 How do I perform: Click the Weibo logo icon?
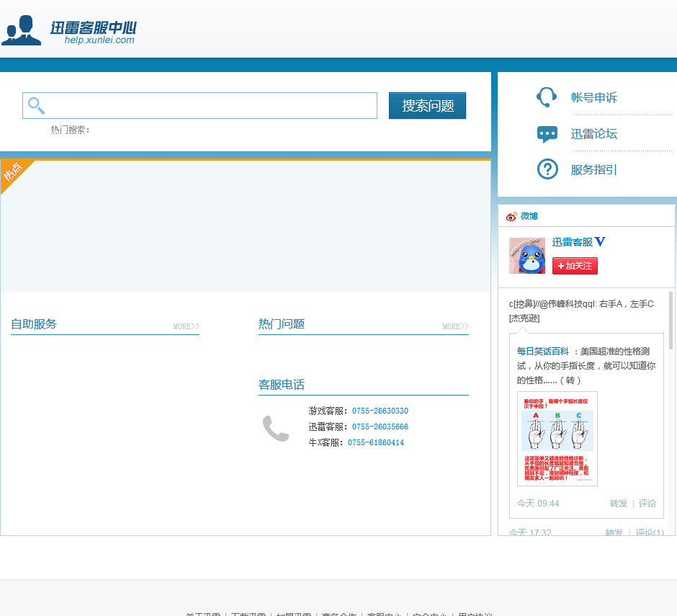pyautogui.click(x=511, y=216)
